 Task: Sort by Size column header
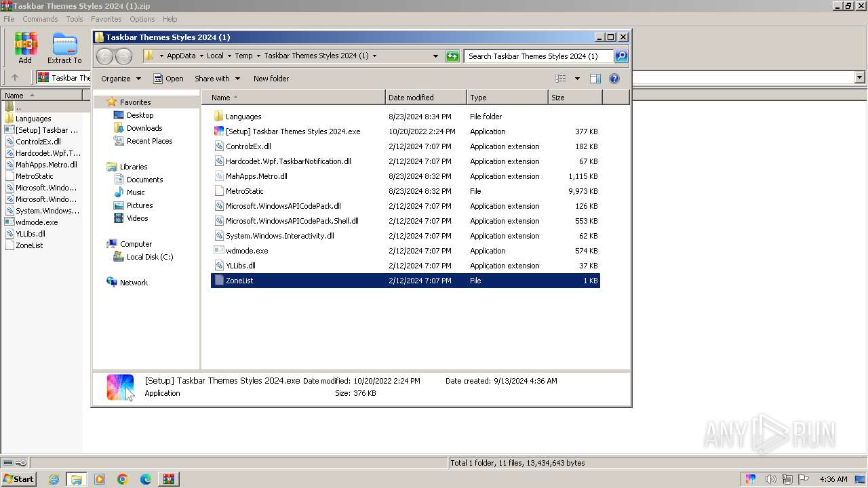pos(575,98)
